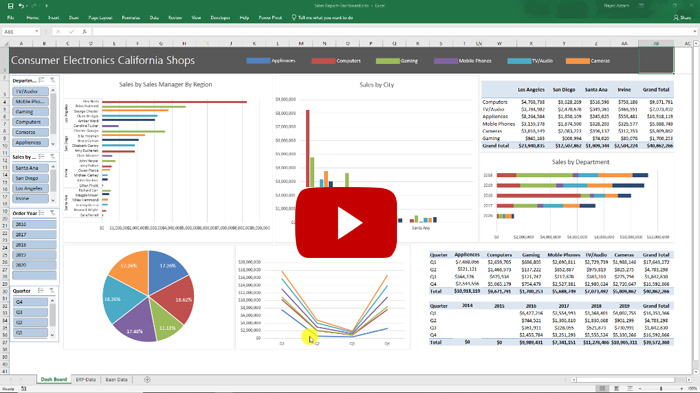Expand the formula bar with right-side chevron
This screenshot has height=393, width=700.
coord(695,32)
